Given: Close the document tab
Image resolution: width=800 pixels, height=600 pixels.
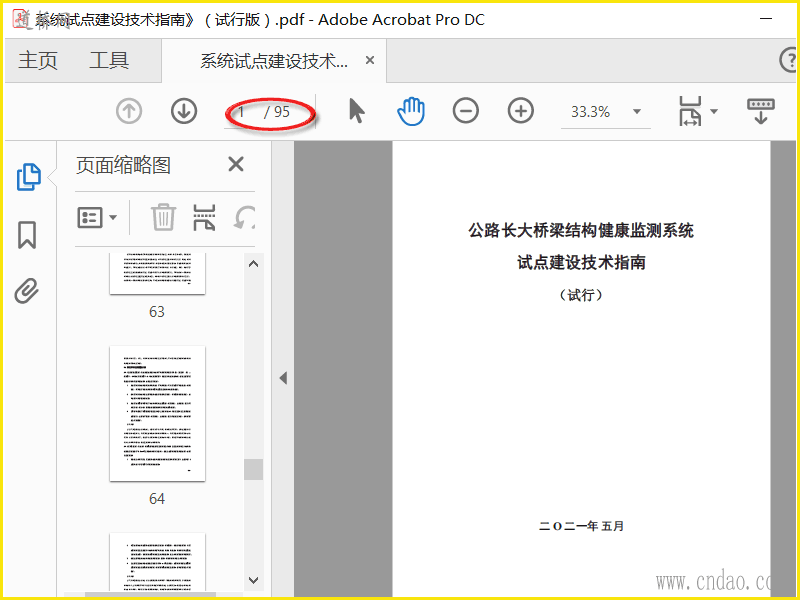Looking at the screenshot, I should [370, 60].
